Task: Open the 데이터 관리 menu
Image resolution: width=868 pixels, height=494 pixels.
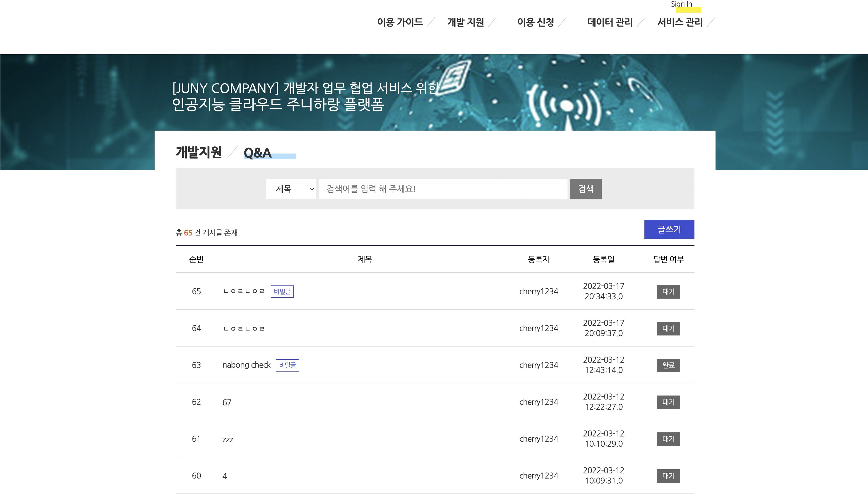Action: coord(610,22)
